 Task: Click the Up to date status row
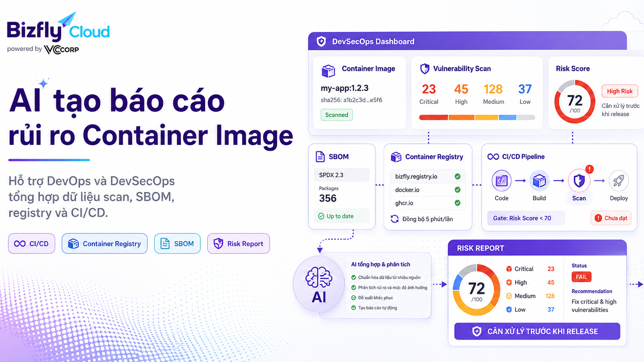342,216
